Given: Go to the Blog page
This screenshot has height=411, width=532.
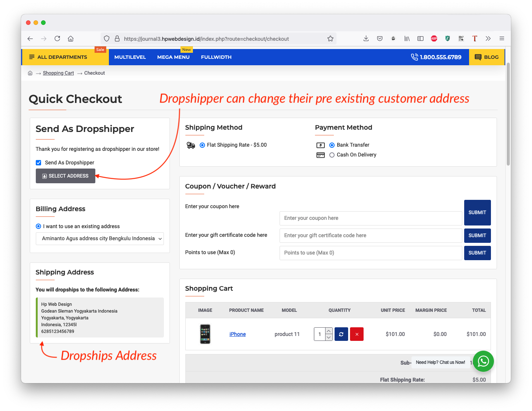Looking at the screenshot, I should coord(487,57).
